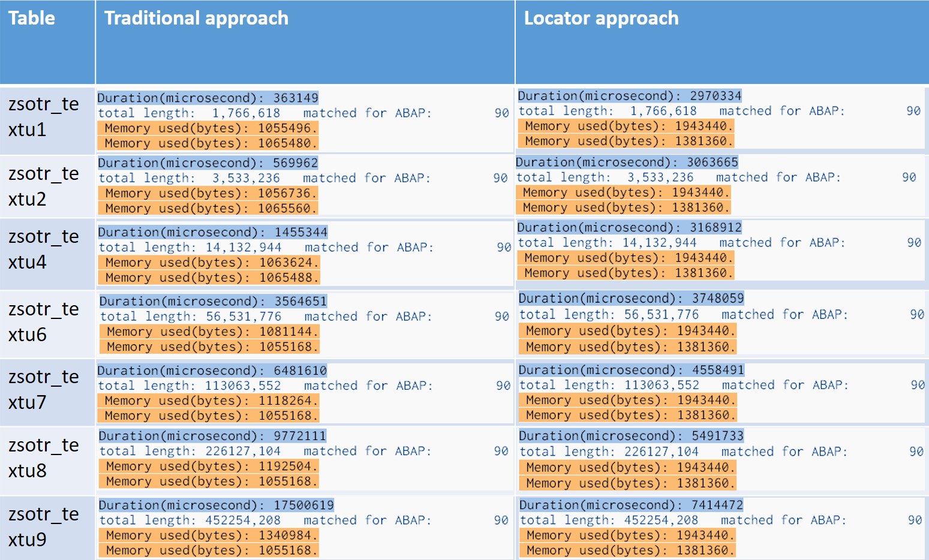This screenshot has height=560, width=929.
Task: Click total length 226127,104 in Locator column
Action: (x=662, y=451)
